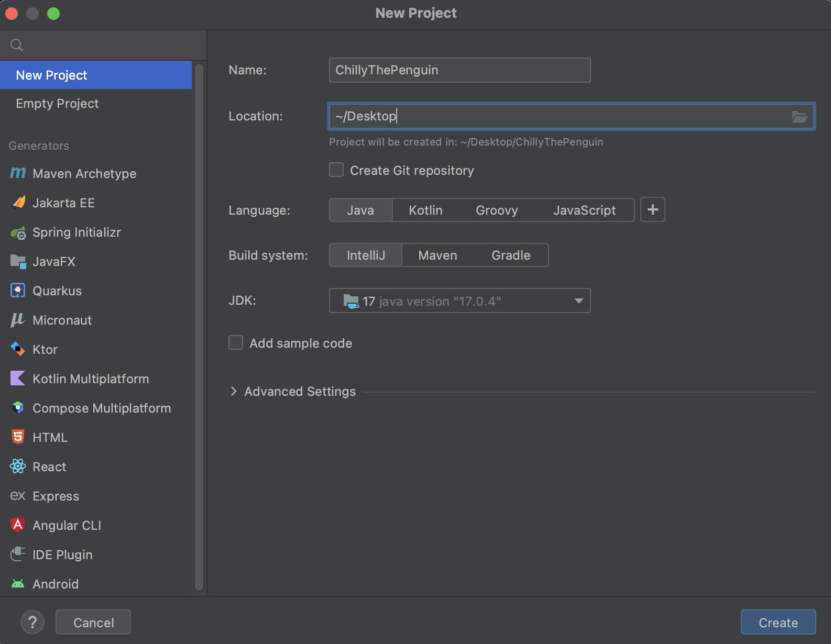
Task: Click the search magnifier icon
Action: pyautogui.click(x=17, y=45)
